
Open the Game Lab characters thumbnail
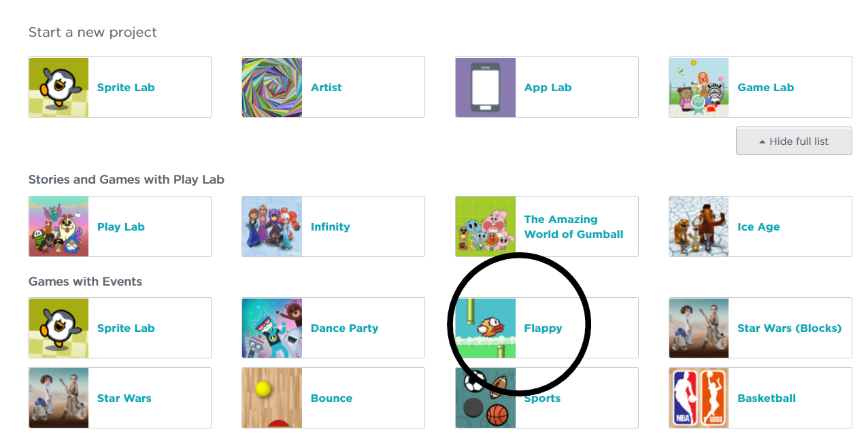coord(699,87)
